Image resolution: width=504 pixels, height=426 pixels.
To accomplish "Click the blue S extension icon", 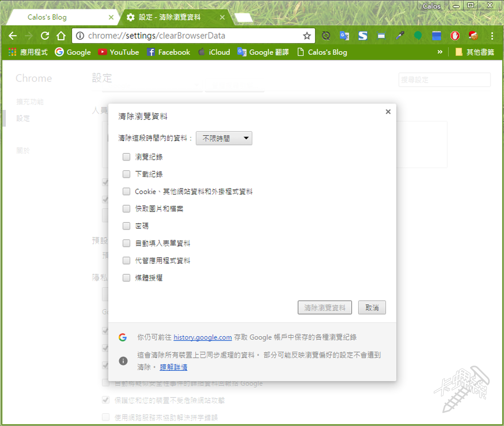I will coord(363,36).
